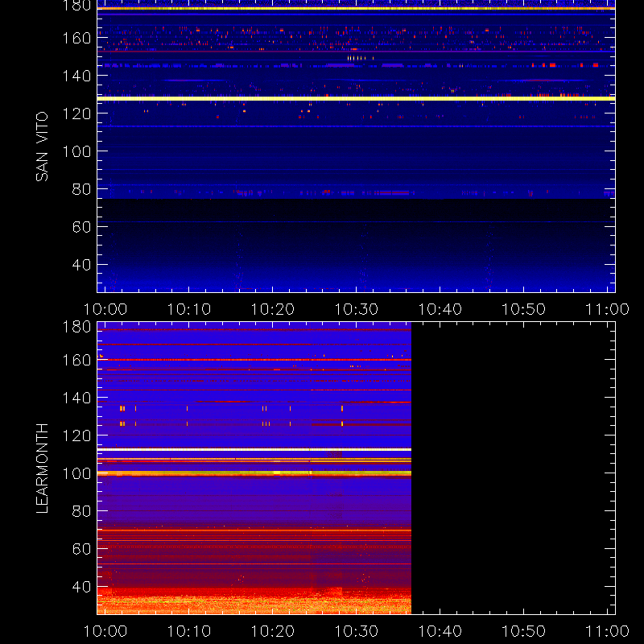Screen dimensions: 644x644
Task: Select the 120 label on San Vito axis
Action: pyautogui.click(x=76, y=114)
